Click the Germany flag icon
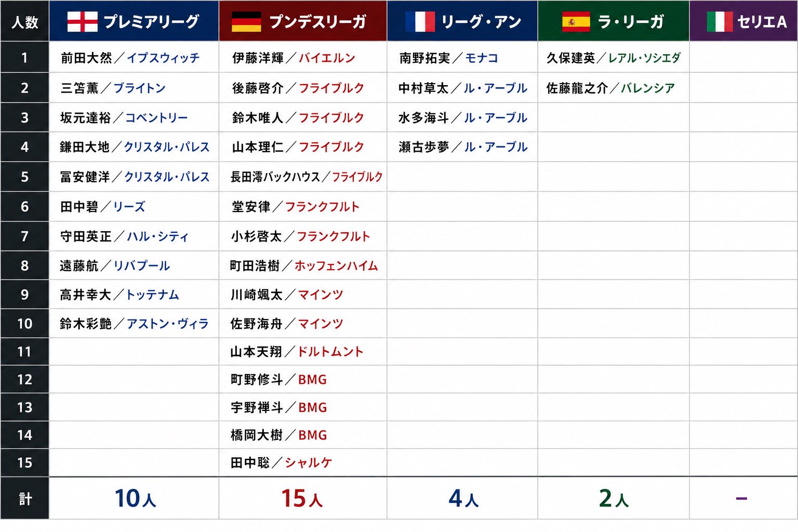 click(x=246, y=21)
